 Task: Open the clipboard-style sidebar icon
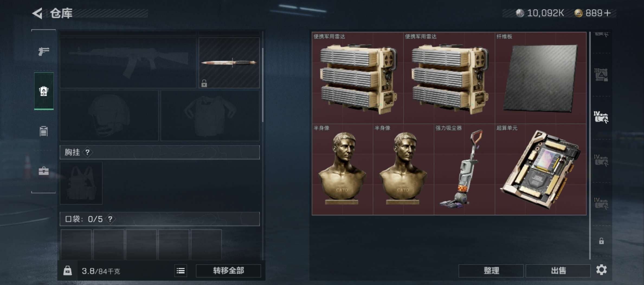pos(44,131)
